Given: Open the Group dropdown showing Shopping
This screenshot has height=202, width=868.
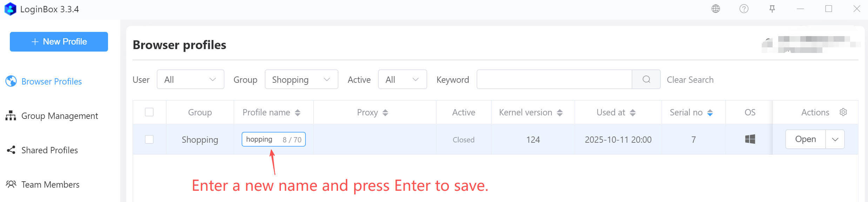Looking at the screenshot, I should click(301, 80).
